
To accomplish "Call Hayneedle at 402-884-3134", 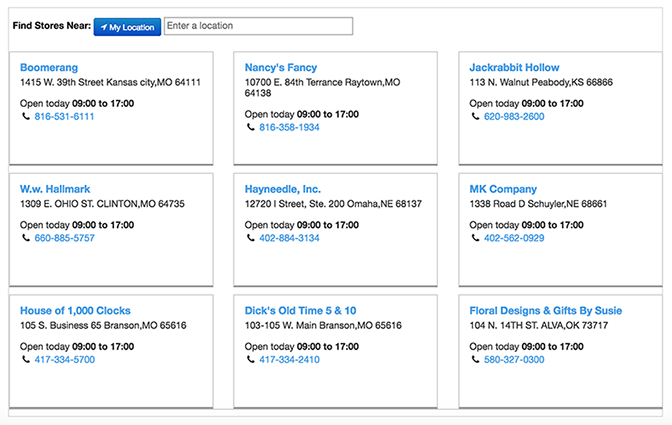I will click(289, 238).
